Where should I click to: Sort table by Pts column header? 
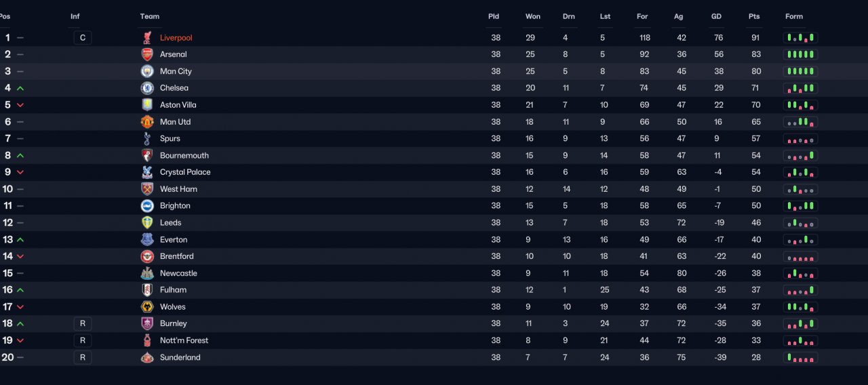click(754, 17)
